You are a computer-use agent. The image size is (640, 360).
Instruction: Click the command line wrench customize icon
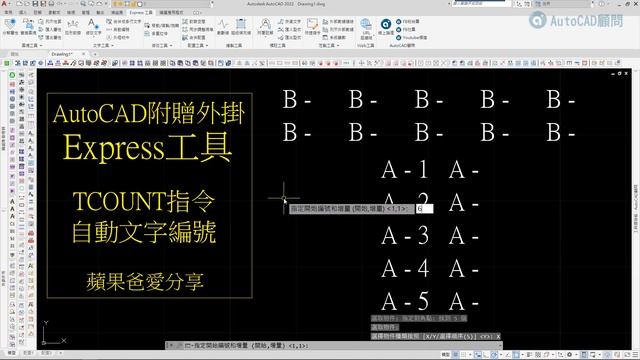(179, 345)
